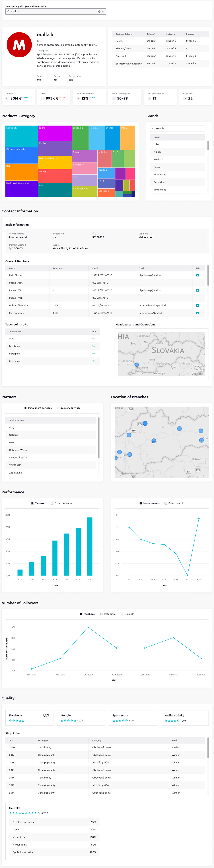This screenshot has height=868, width=214.
Task: Click the No. of employees icon
Action: [x=114, y=98]
